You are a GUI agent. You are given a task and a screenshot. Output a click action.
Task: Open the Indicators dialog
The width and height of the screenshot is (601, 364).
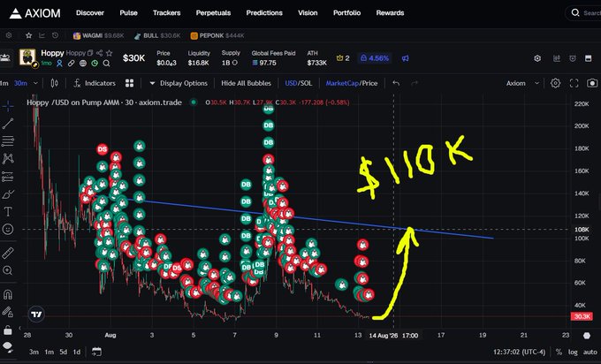[95, 83]
